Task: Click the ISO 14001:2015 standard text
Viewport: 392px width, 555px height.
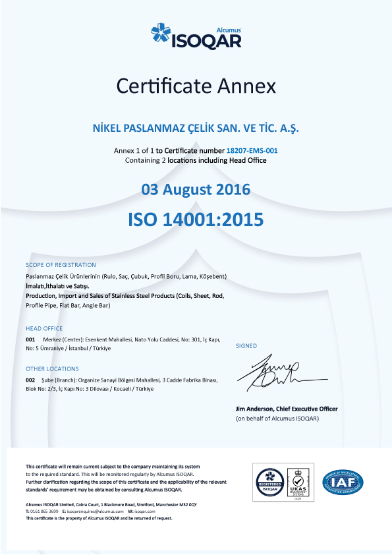Action: (196, 219)
